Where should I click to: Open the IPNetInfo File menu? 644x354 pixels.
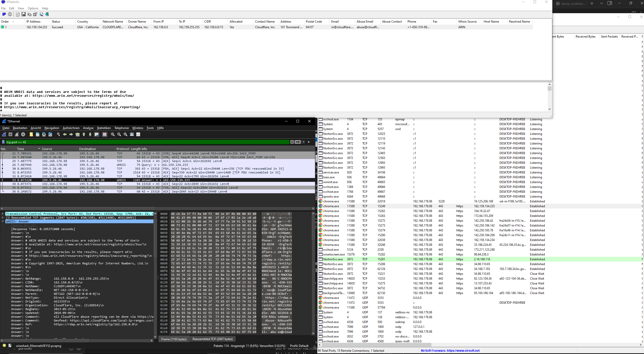coord(3,8)
